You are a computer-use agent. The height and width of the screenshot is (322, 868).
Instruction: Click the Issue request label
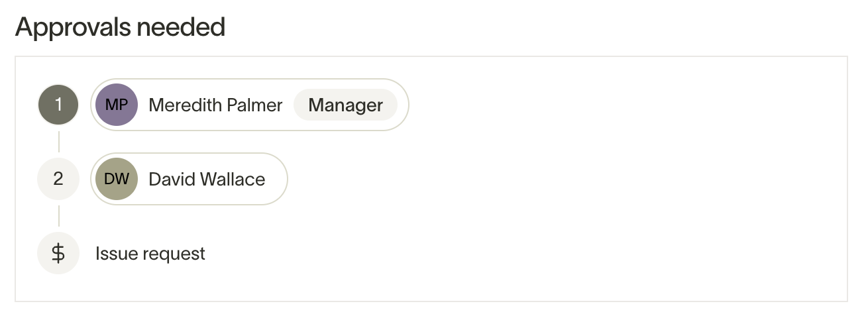(x=150, y=254)
